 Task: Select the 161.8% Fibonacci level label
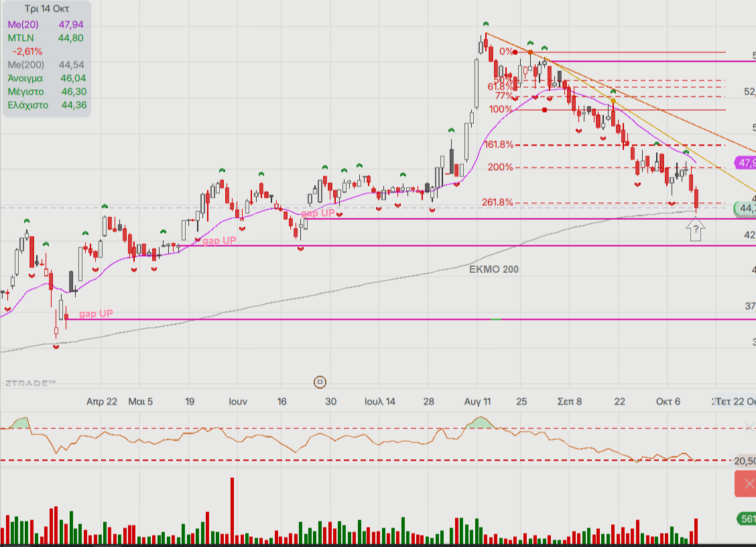click(499, 145)
